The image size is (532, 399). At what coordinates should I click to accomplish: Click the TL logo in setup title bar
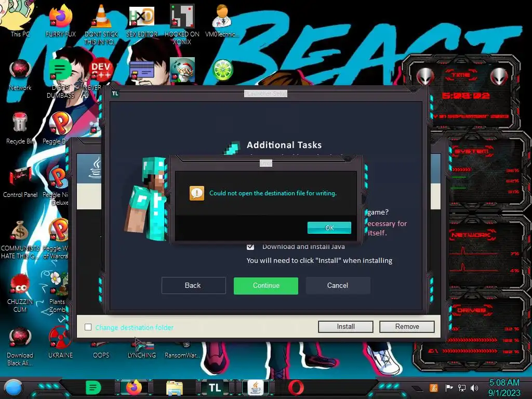(115, 94)
